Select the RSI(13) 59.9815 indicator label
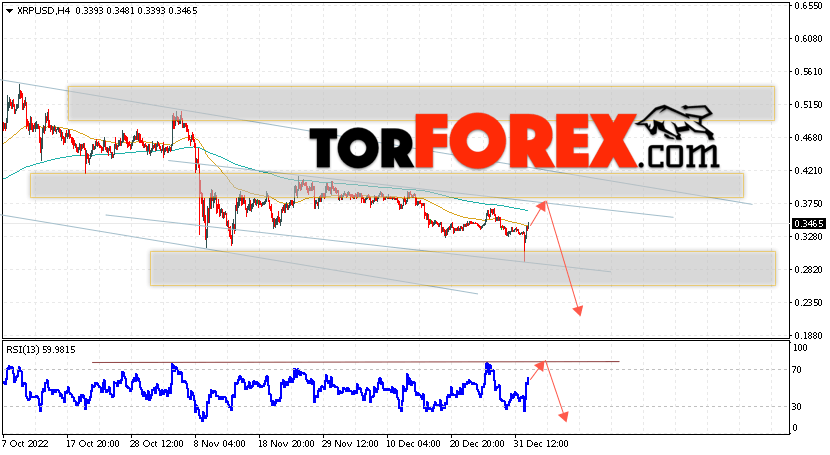 click(x=41, y=350)
